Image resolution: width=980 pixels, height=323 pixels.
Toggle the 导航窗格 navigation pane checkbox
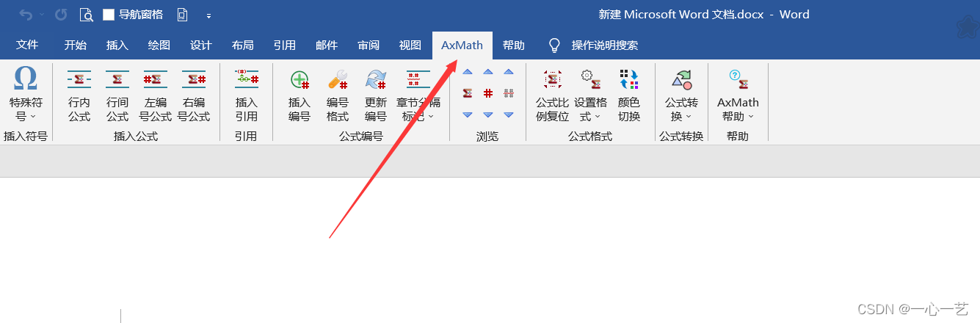click(x=109, y=15)
